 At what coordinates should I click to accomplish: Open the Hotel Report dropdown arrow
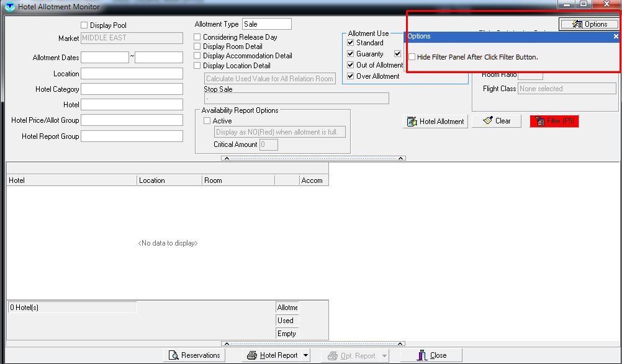[306, 355]
